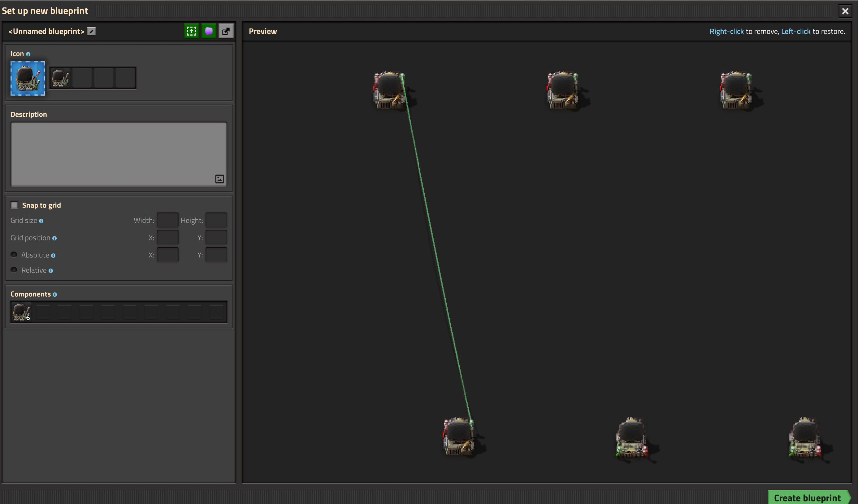The height and width of the screenshot is (504, 858).
Task: Click the large blue-highlighted blueprint icon slot
Action: coord(28,78)
